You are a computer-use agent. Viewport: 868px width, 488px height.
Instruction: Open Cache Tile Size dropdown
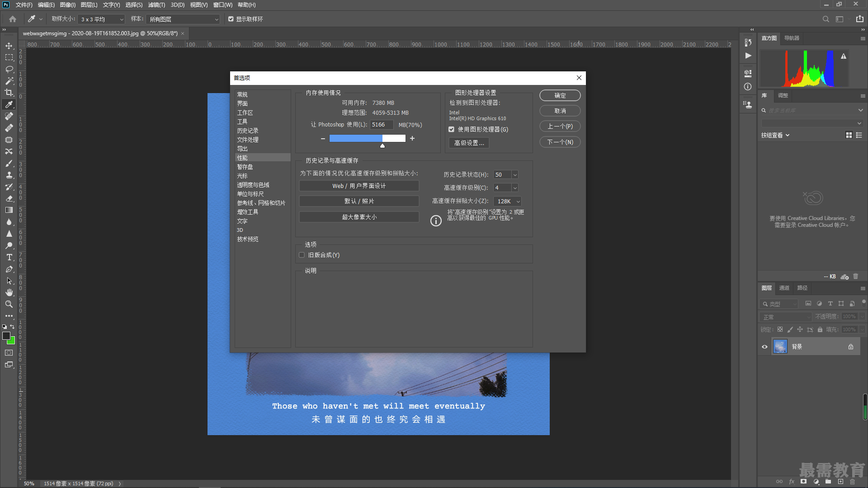click(x=507, y=201)
